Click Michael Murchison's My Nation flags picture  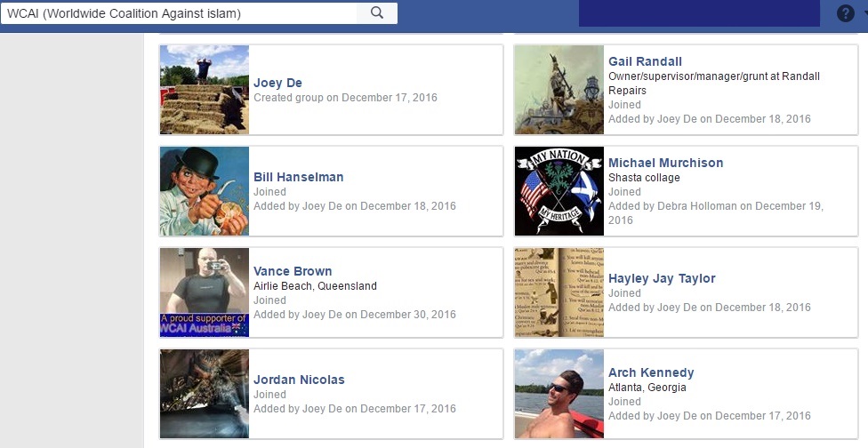(559, 191)
